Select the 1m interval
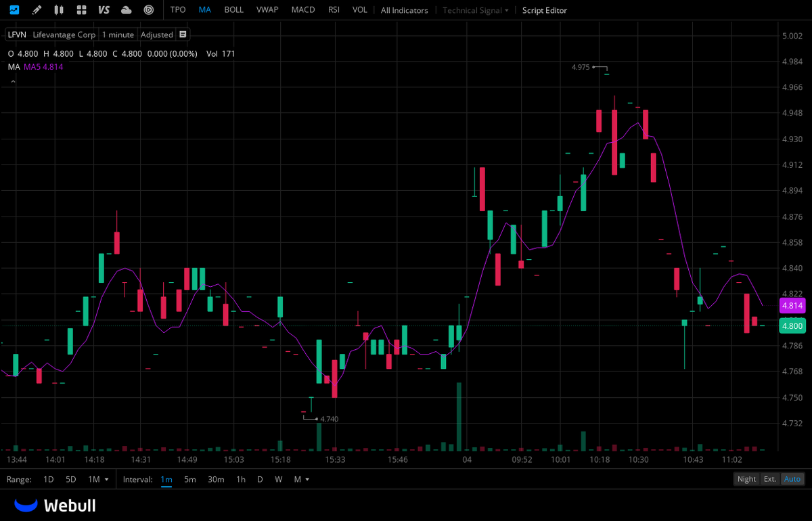812x521 pixels. pos(166,479)
